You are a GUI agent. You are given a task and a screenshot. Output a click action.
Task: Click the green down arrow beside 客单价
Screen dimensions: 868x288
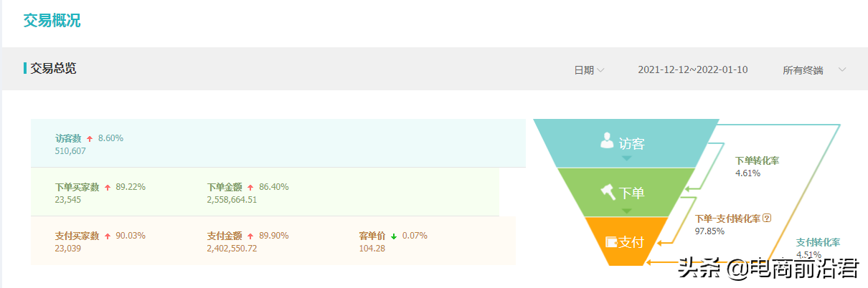[x=394, y=236]
